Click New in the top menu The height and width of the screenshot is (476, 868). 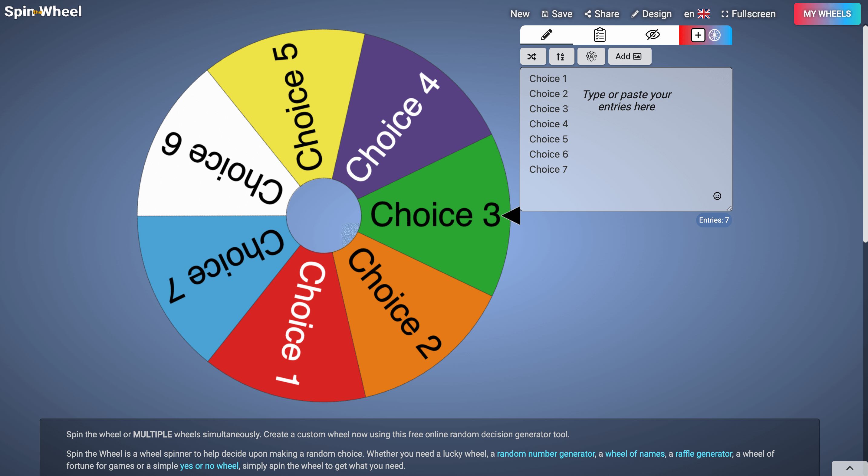(x=520, y=14)
